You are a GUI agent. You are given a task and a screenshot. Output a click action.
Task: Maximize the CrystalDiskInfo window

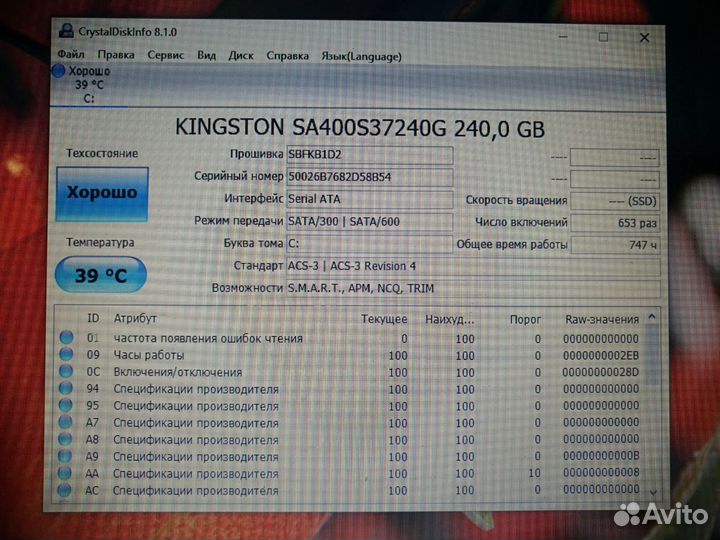(603, 37)
